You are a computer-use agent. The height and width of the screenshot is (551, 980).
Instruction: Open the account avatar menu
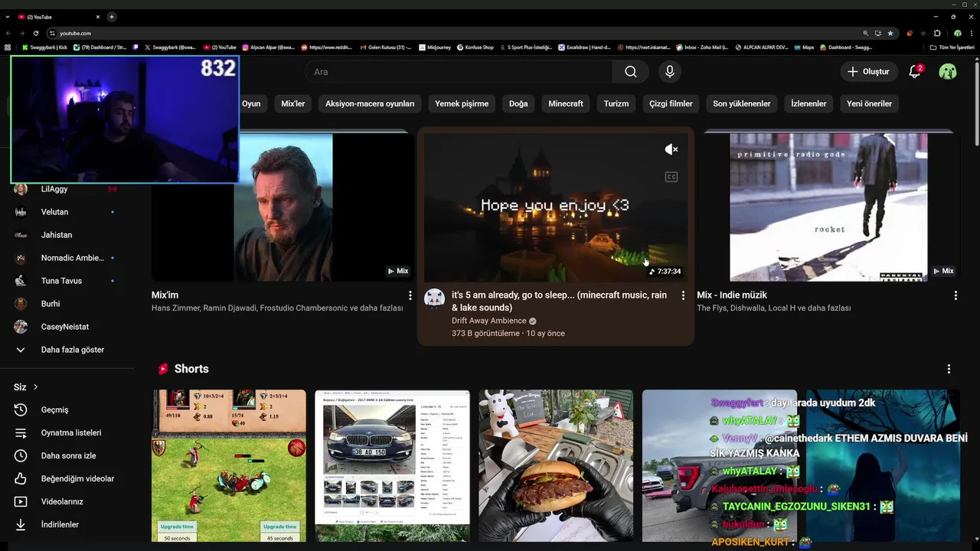coord(948,71)
